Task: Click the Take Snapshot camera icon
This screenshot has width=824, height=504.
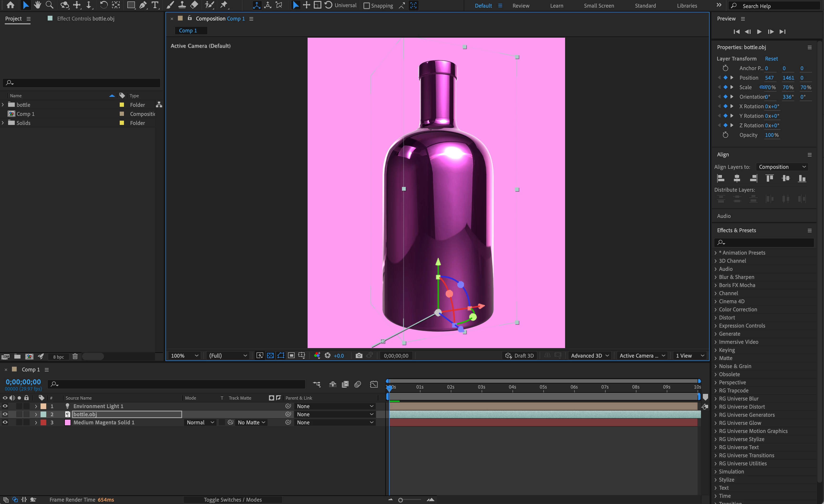Action: tap(359, 355)
